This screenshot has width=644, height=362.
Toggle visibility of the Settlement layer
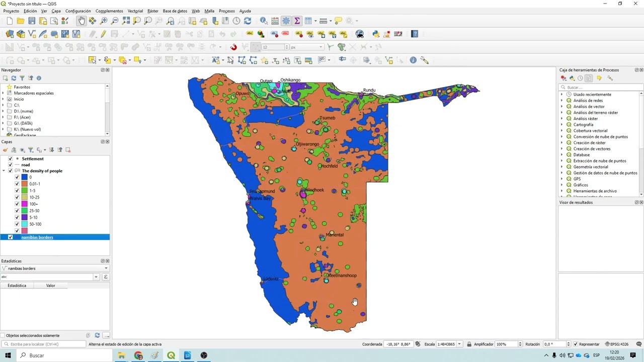pos(11,159)
